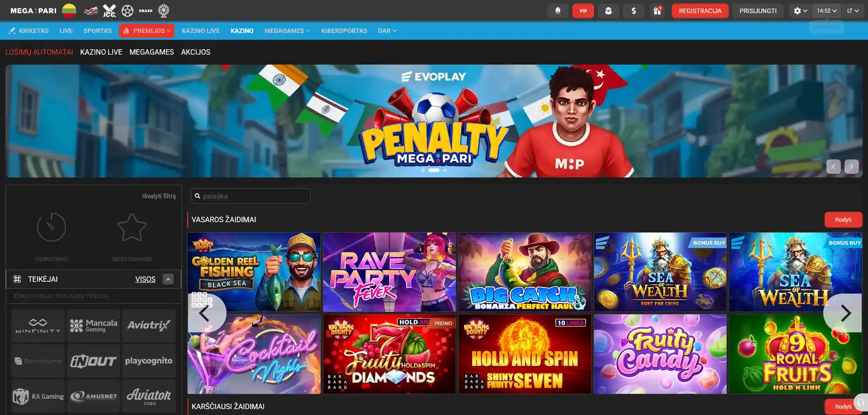Click the Prisijungti login button
The width and height of the screenshot is (868, 415).
tap(758, 11)
